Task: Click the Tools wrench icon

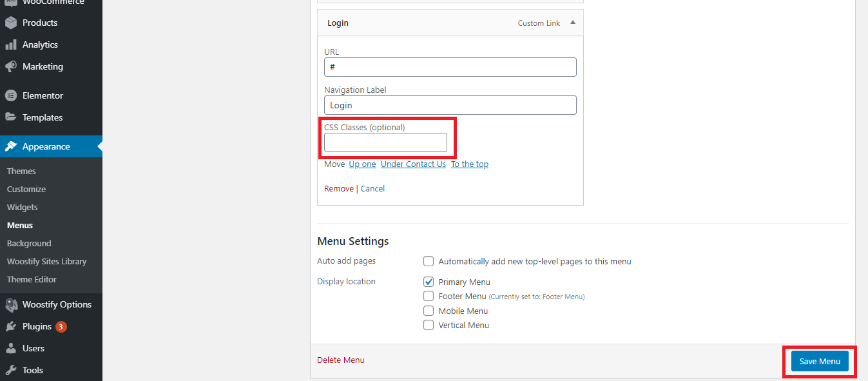Action: click(x=11, y=370)
